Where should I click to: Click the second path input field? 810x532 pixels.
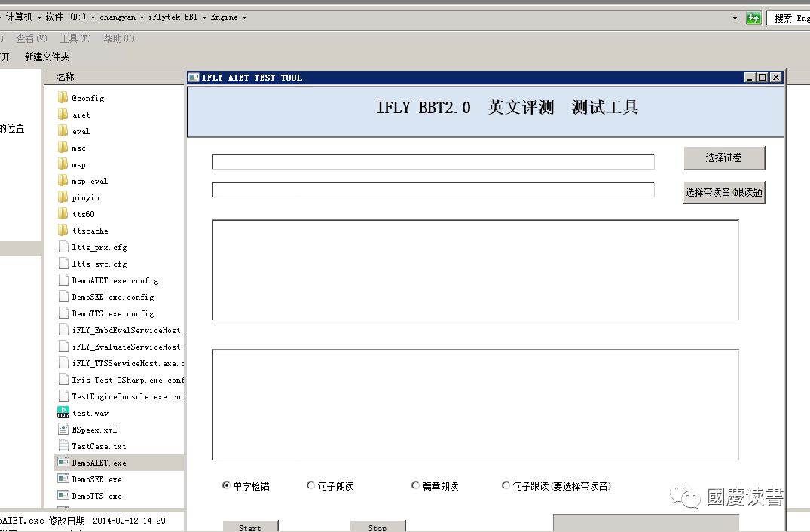433,190
